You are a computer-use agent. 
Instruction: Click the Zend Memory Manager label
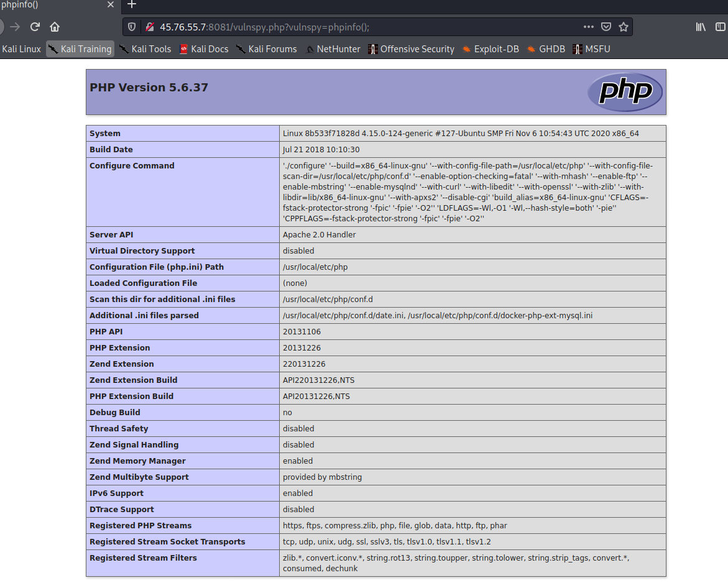(137, 461)
